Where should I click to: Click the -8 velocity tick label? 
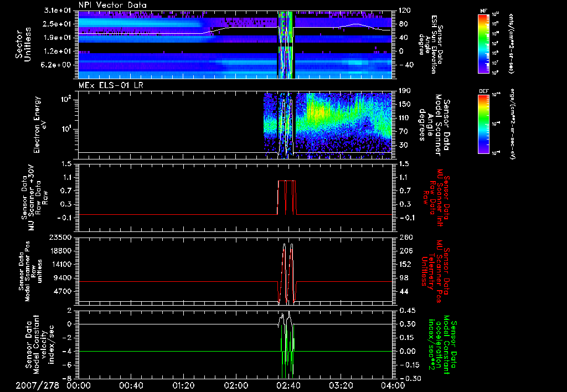(67, 378)
